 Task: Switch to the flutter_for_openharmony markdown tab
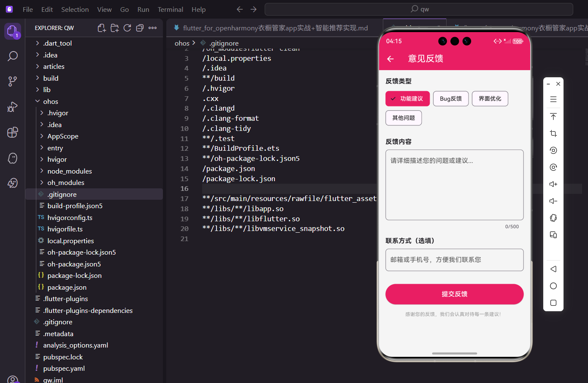tap(275, 28)
